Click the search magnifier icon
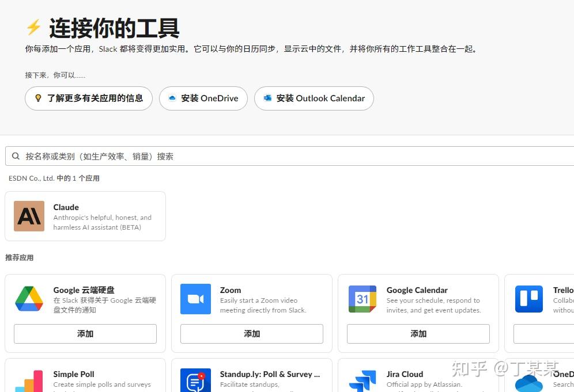574x392 pixels. (16, 156)
